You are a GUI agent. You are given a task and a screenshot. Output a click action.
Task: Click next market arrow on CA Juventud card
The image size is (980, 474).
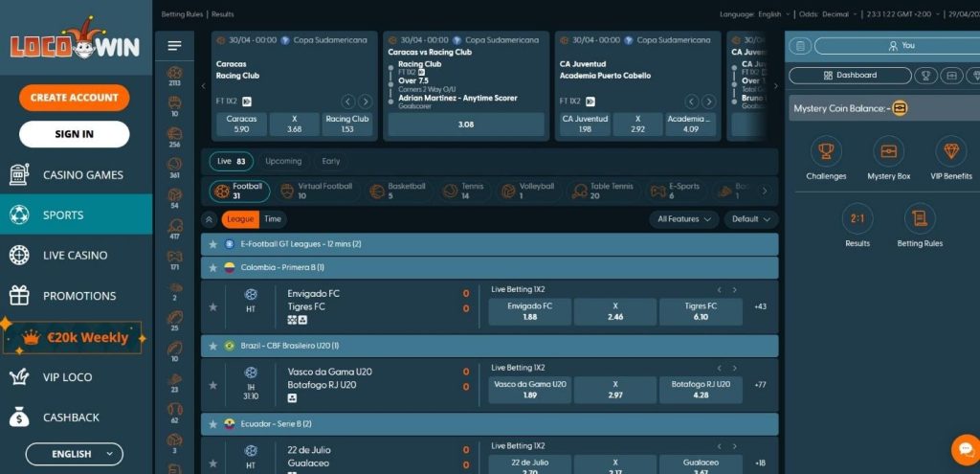(x=708, y=102)
